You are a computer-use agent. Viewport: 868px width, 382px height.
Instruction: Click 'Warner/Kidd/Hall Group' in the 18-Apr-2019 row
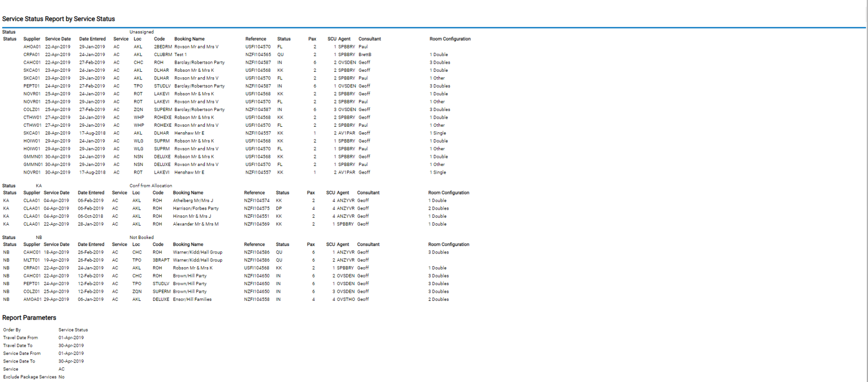[197, 252]
